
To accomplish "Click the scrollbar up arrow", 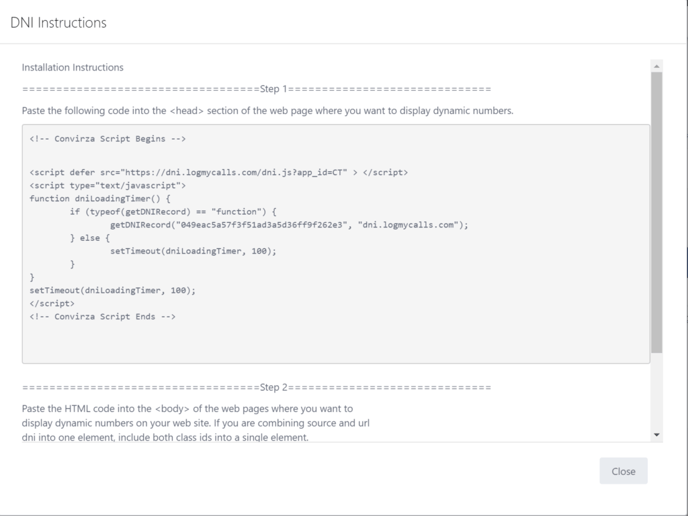I will tap(656, 66).
